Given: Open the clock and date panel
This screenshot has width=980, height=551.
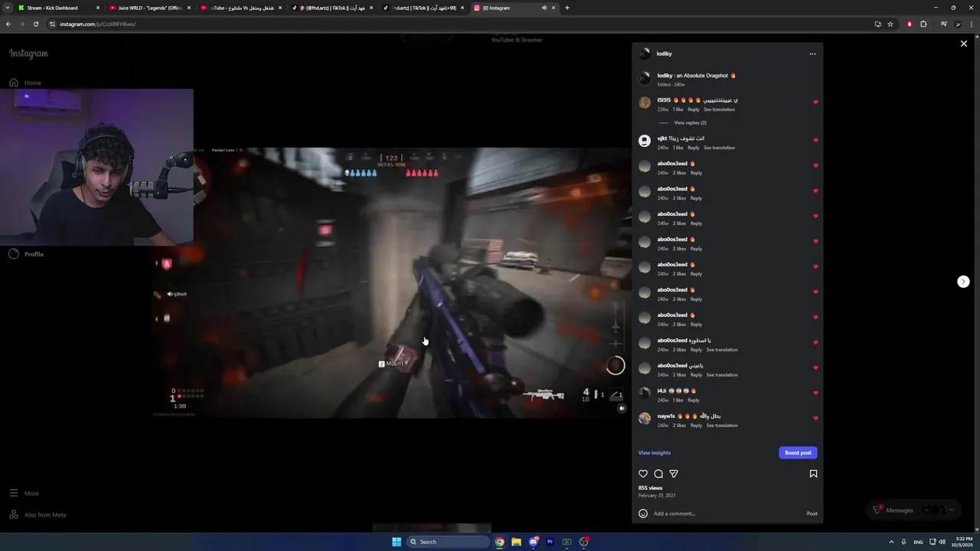Looking at the screenshot, I should (x=963, y=542).
